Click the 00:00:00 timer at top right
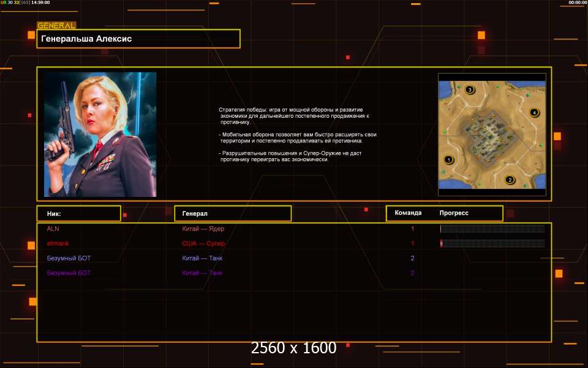The height and width of the screenshot is (368, 588). tap(578, 2)
